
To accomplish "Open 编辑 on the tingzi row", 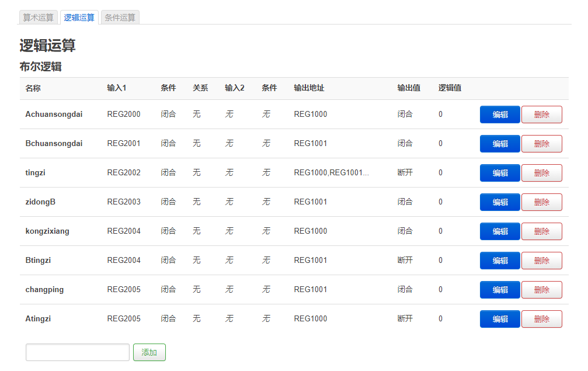I will (x=500, y=173).
